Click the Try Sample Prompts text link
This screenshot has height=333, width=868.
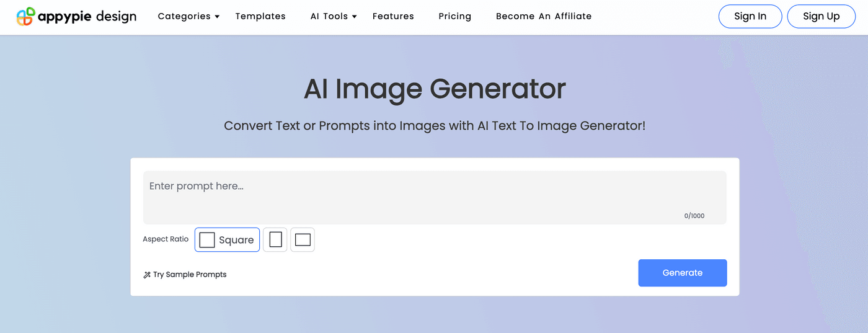[190, 275]
